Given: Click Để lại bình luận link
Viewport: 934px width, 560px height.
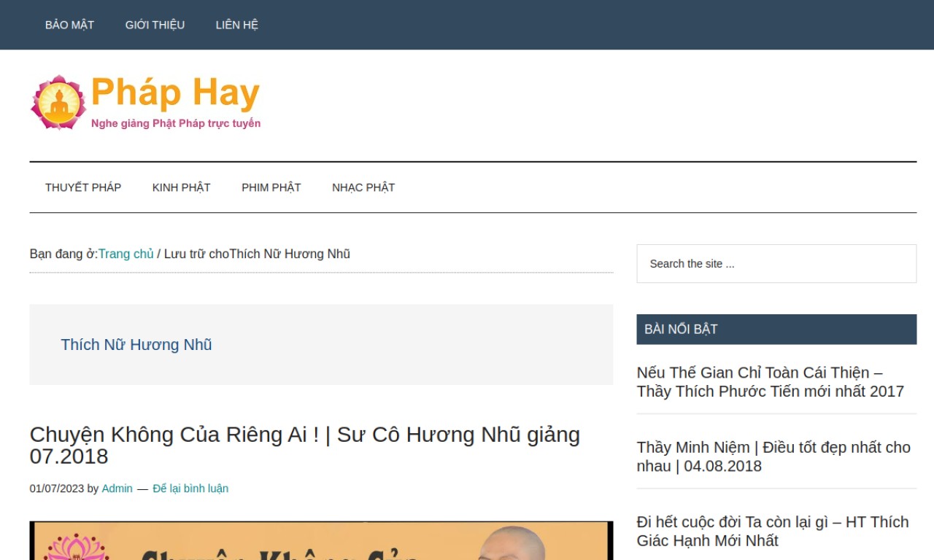Looking at the screenshot, I should [190, 489].
